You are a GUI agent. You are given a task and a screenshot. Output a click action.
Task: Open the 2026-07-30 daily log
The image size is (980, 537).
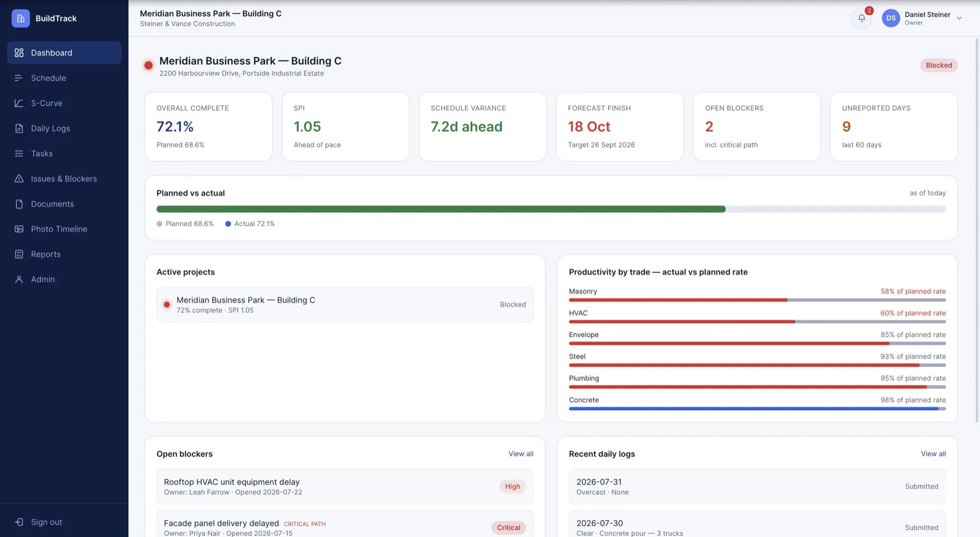757,524
